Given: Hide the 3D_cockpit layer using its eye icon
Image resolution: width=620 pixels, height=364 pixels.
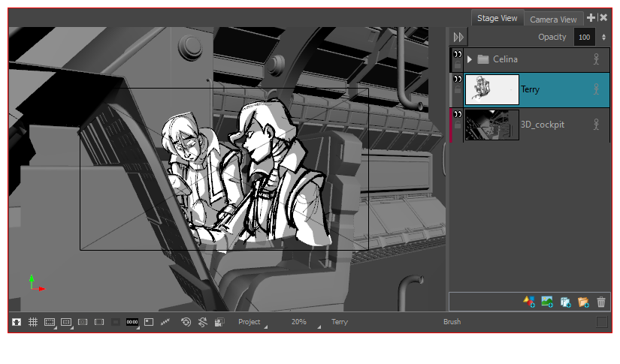Looking at the screenshot, I should click(458, 114).
